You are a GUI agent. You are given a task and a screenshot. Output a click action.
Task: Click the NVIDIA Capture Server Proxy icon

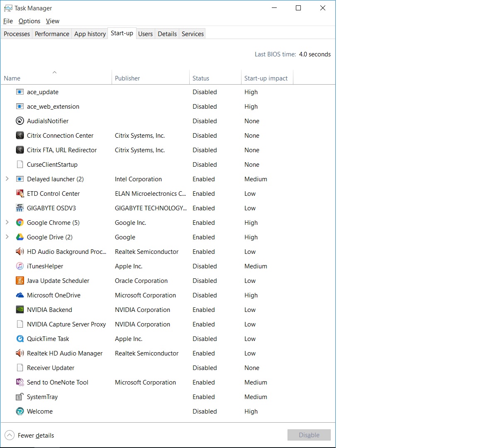(x=20, y=324)
